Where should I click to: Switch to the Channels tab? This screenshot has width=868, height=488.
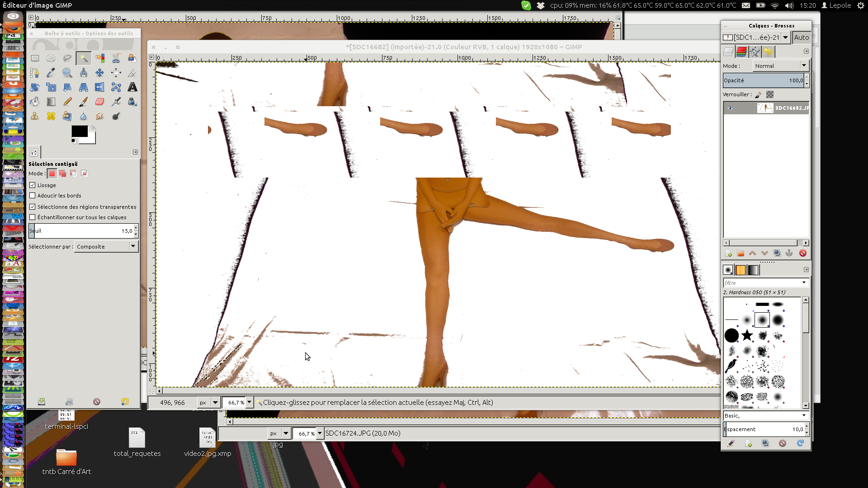741,52
